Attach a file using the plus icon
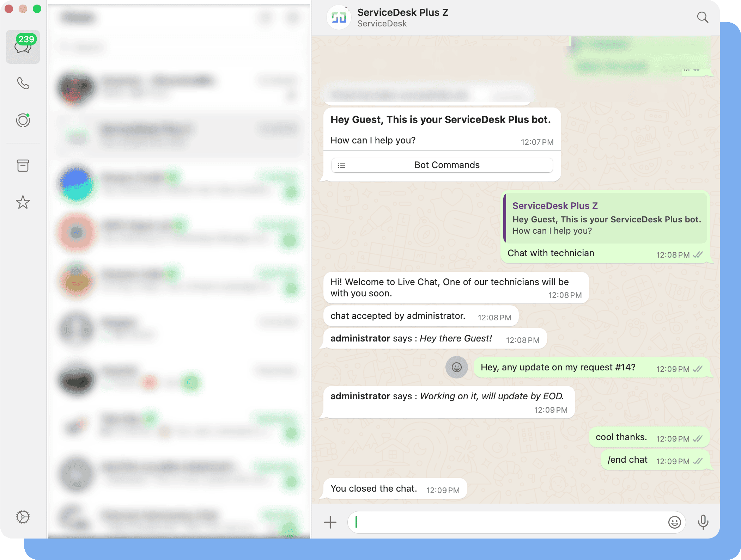 click(330, 522)
